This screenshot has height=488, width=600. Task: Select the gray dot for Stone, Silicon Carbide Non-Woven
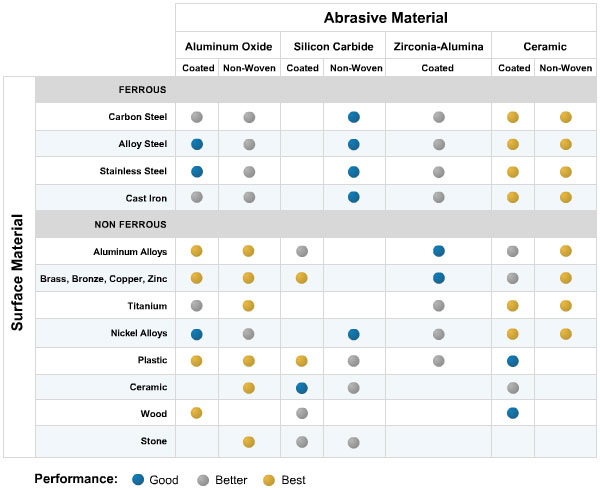(354, 441)
